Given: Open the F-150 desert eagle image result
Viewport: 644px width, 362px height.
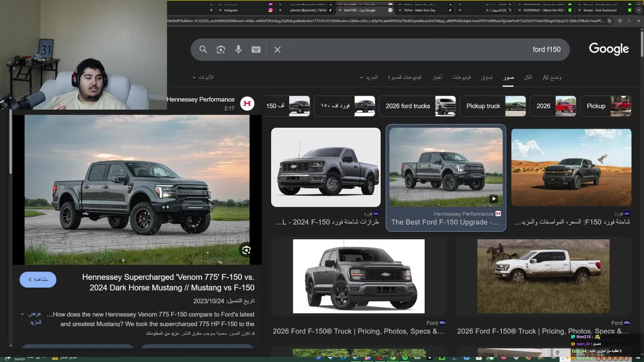Looking at the screenshot, I should coord(571,167).
